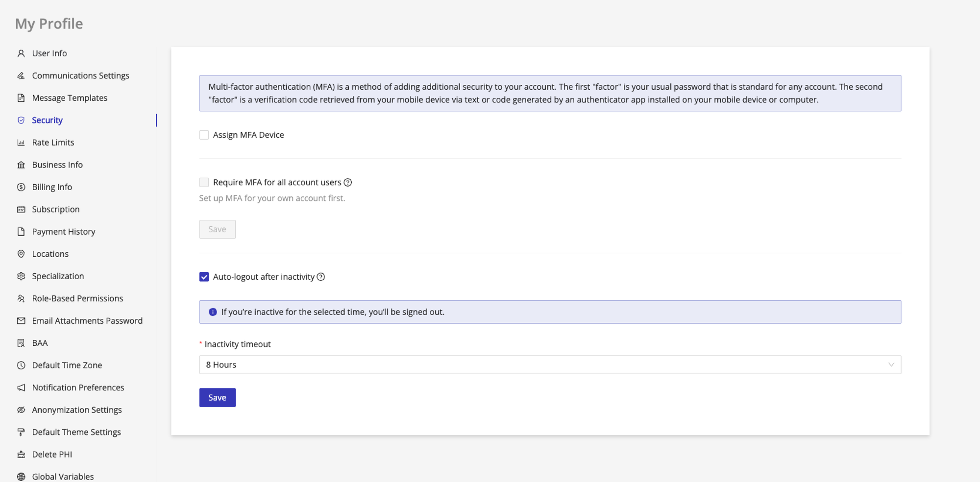
Task: Check Require MFA for all account users
Action: [204, 182]
